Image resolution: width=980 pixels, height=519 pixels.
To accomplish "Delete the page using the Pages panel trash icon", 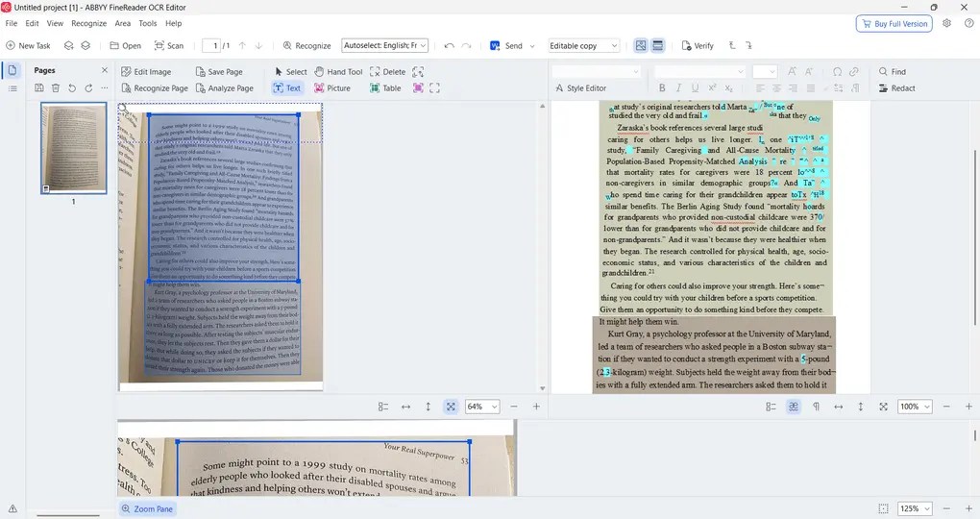I will click(56, 88).
